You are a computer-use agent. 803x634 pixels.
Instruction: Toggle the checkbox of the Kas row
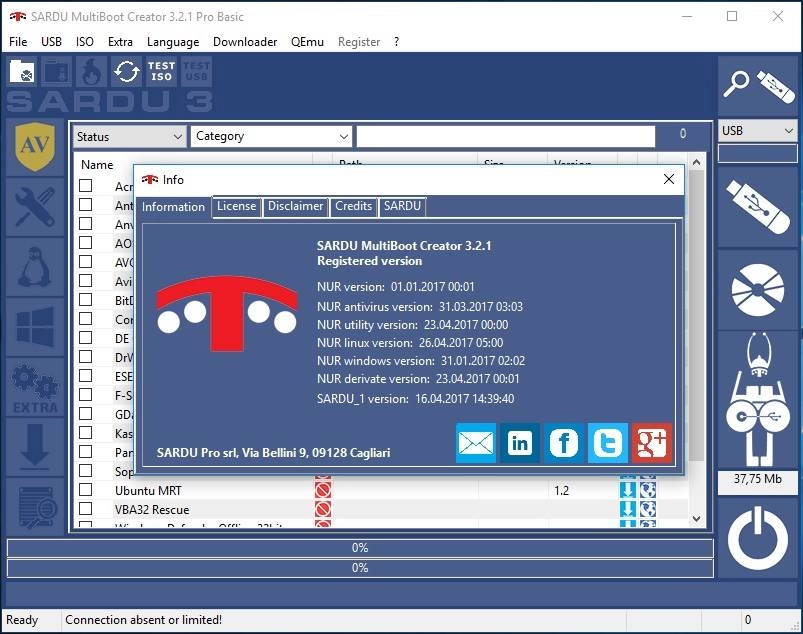[86, 433]
